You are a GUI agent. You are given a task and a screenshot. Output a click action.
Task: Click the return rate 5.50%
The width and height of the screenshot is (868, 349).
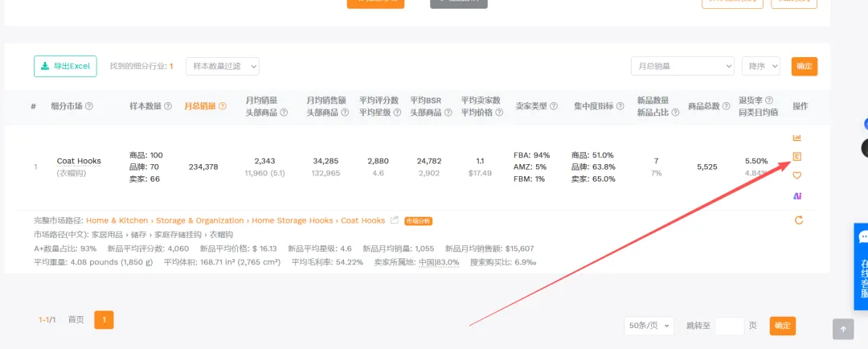(756, 161)
